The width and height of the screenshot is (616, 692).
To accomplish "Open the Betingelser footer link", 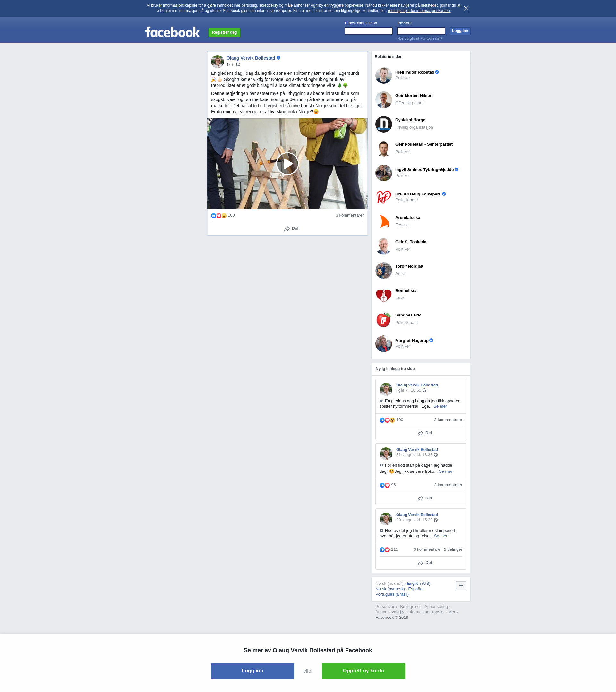I will tap(410, 607).
